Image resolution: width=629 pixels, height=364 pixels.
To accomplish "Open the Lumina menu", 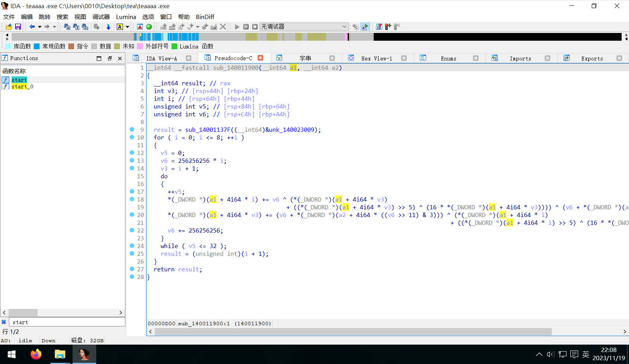I will point(126,17).
